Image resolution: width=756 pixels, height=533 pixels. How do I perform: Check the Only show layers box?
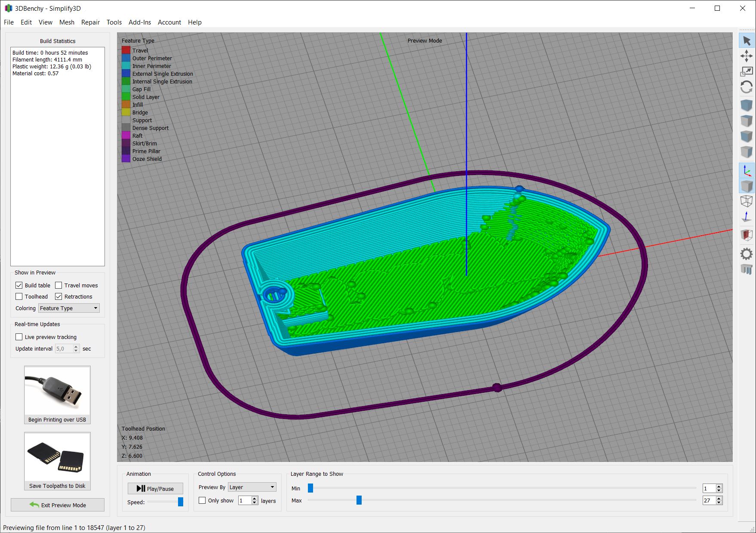point(202,500)
